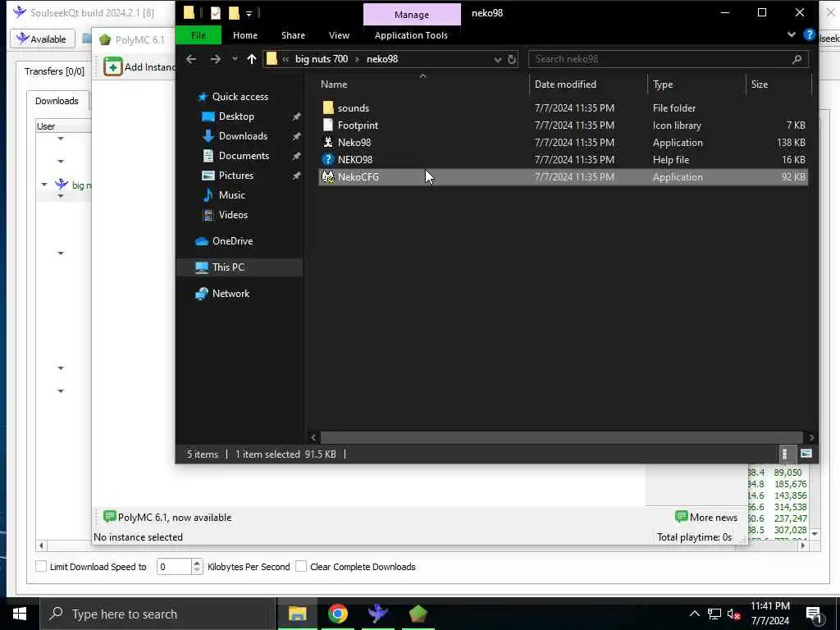840x630 pixels.
Task: Sort files by Date modified column
Action: [x=565, y=84]
